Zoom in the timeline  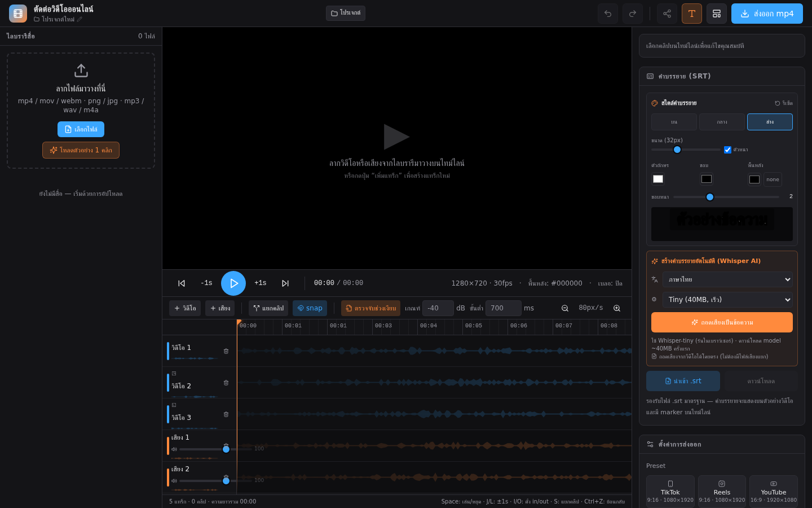617,308
